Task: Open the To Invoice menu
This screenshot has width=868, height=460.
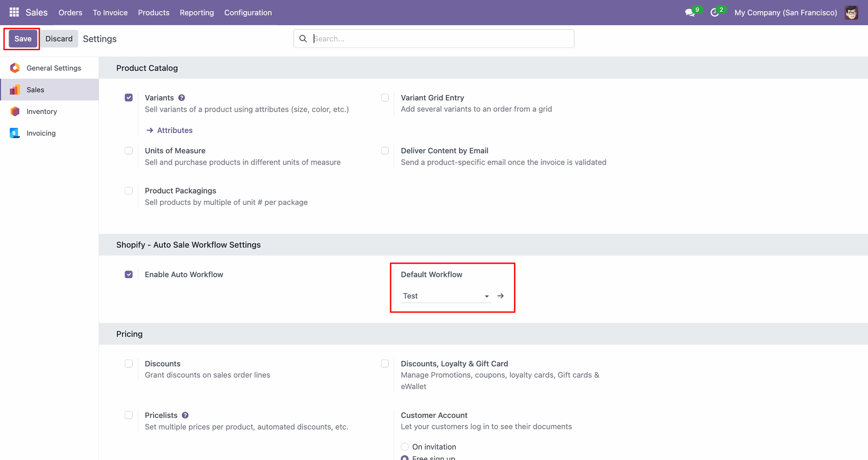Action: click(x=110, y=13)
